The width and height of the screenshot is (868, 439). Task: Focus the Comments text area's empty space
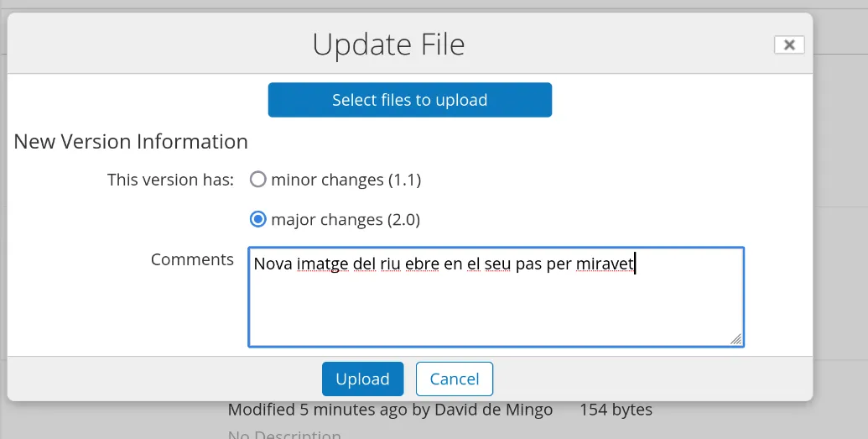(x=495, y=311)
